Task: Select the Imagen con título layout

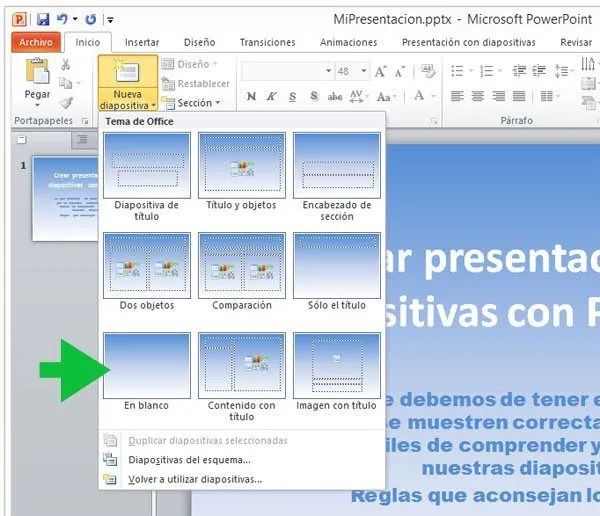Action: coord(337,372)
